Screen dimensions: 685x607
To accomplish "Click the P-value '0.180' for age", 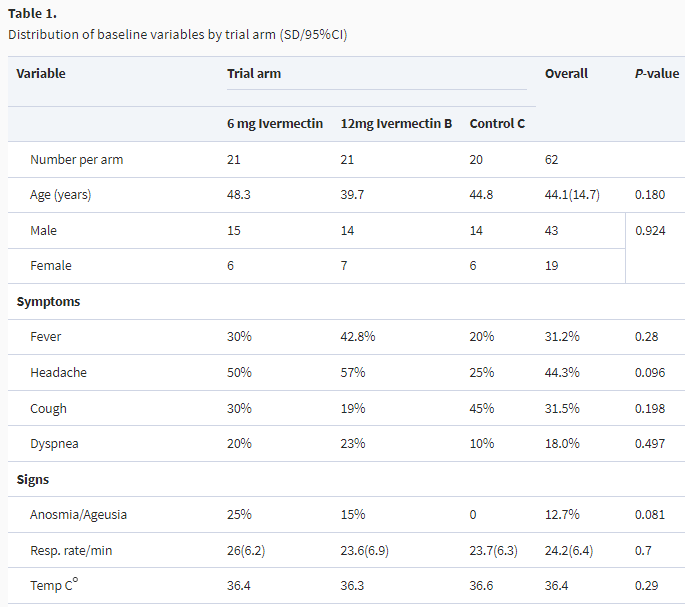I will point(650,195).
